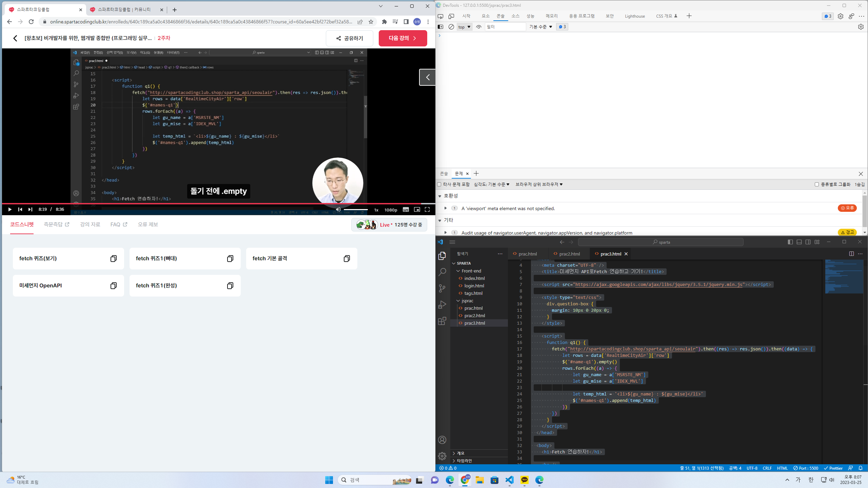Open the DevTools '메모리' tab
This screenshot has height=488, width=868.
pyautogui.click(x=552, y=16)
